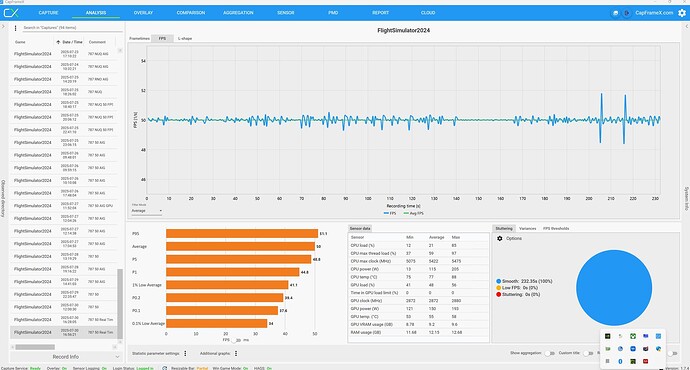
Task: Open the settings gear in the header
Action: pyautogui.click(x=682, y=13)
